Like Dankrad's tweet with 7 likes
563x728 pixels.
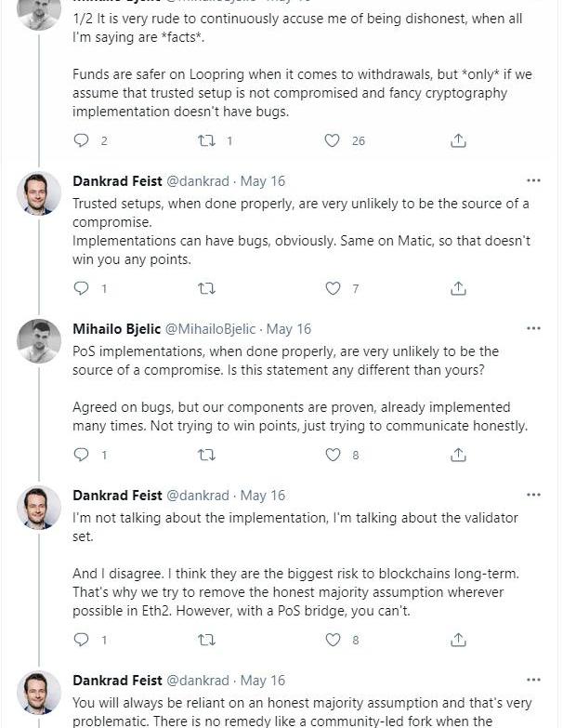(x=333, y=288)
